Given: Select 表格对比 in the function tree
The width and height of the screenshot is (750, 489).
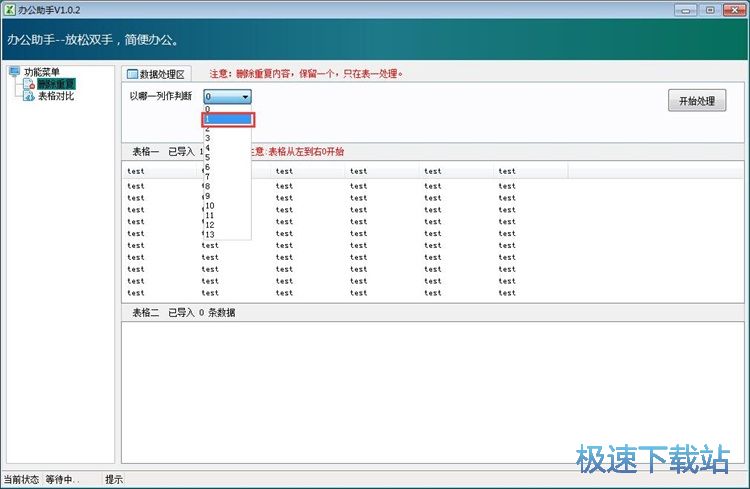Looking at the screenshot, I should pos(56,97).
